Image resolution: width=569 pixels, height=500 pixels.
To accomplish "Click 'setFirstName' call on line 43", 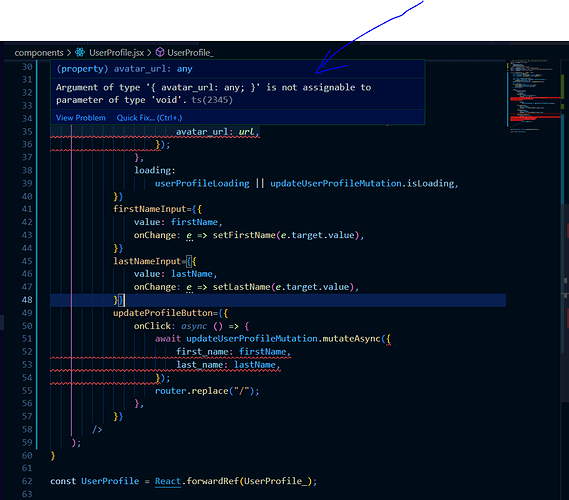I will (x=244, y=235).
